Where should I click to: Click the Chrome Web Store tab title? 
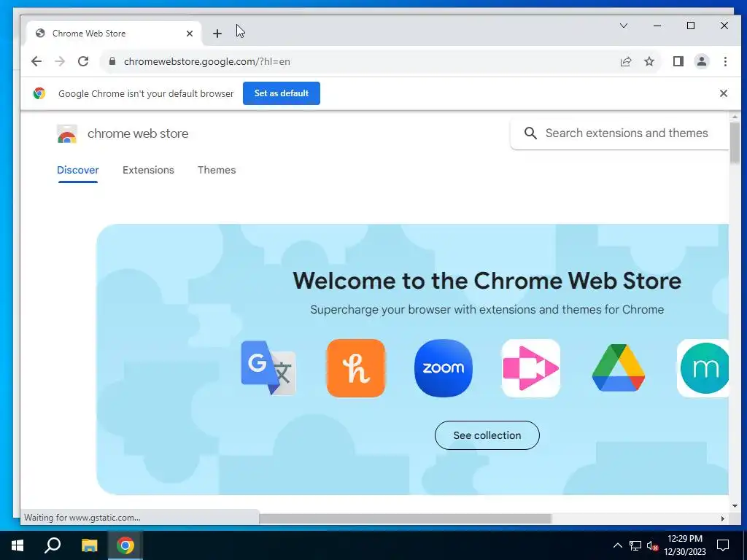point(89,34)
